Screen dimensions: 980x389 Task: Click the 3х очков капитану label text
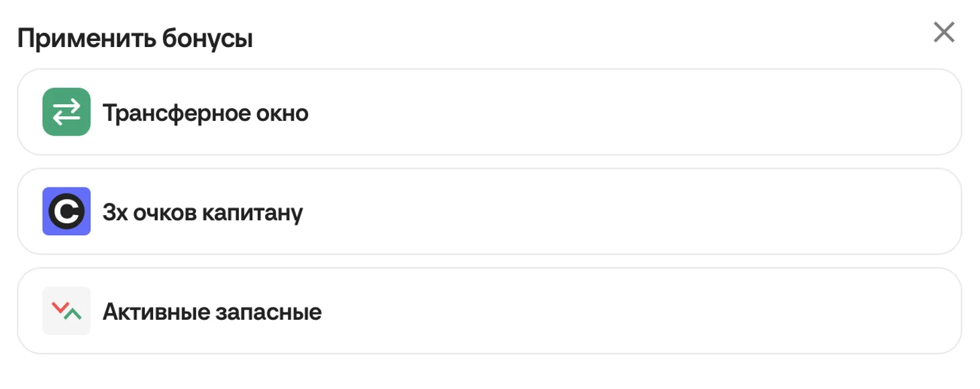tap(203, 213)
